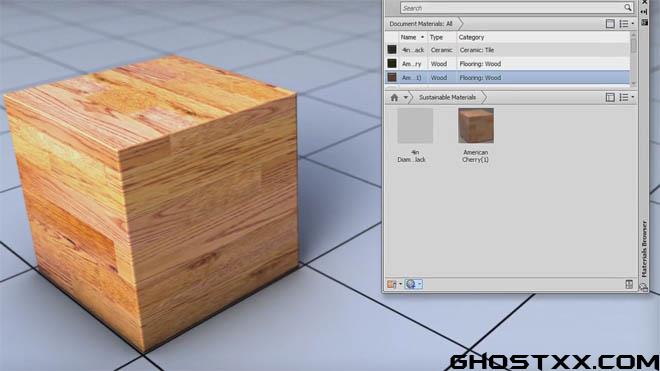Screen dimensions: 660x371
Task: Open the panel properties menu icon
Action: (x=644, y=22)
